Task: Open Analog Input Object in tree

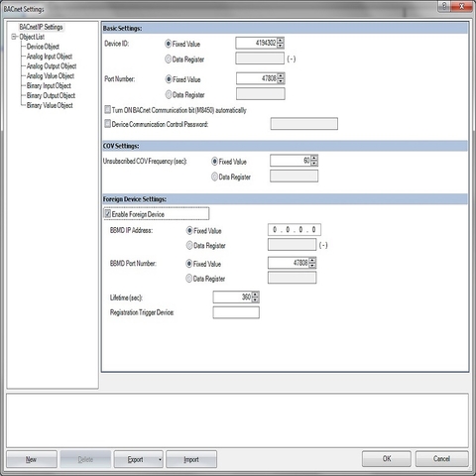Action: pos(50,57)
